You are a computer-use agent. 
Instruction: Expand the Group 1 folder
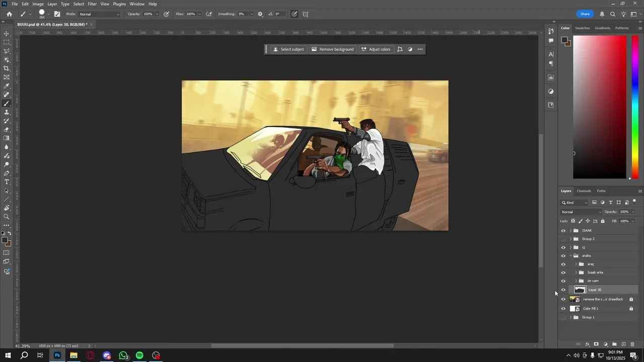point(571,317)
